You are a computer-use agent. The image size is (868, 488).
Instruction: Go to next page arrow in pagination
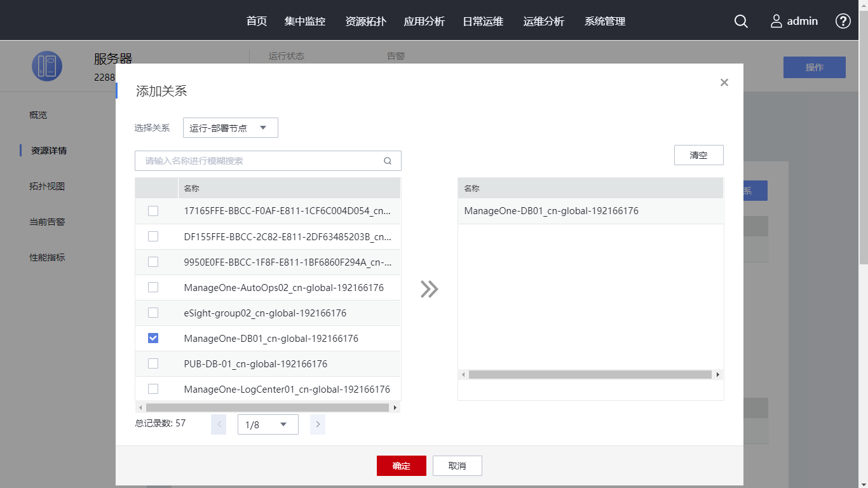point(318,424)
